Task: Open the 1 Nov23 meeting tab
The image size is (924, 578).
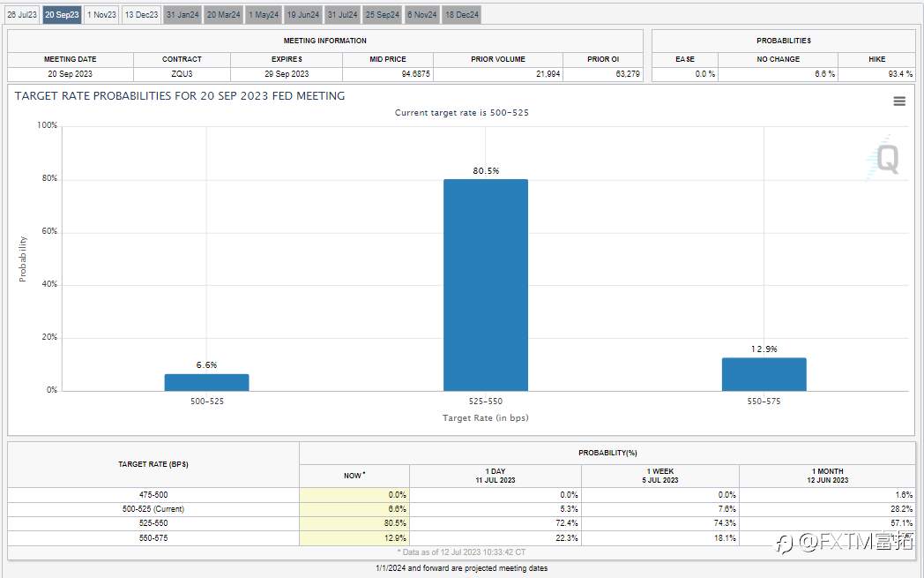Action: tap(101, 15)
